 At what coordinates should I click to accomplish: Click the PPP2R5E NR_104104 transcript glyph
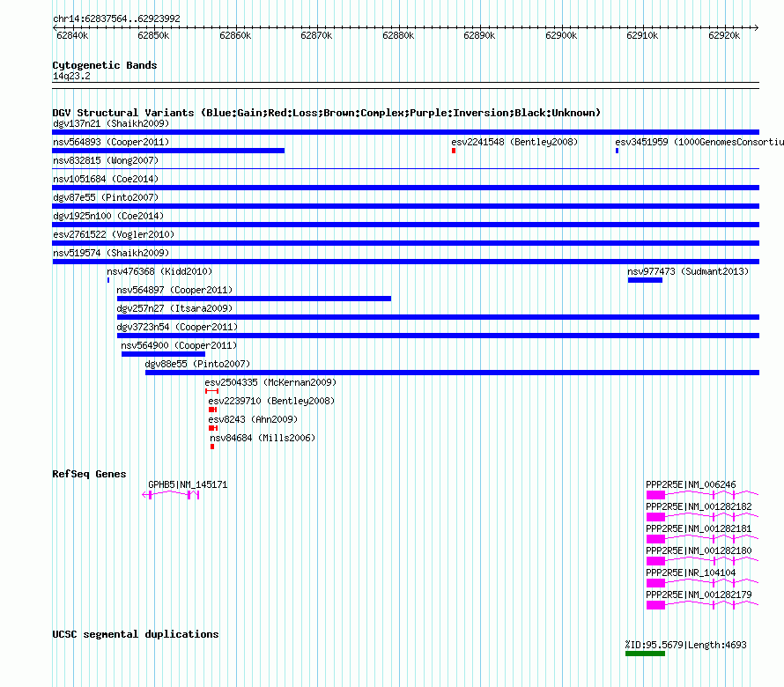(x=702, y=583)
